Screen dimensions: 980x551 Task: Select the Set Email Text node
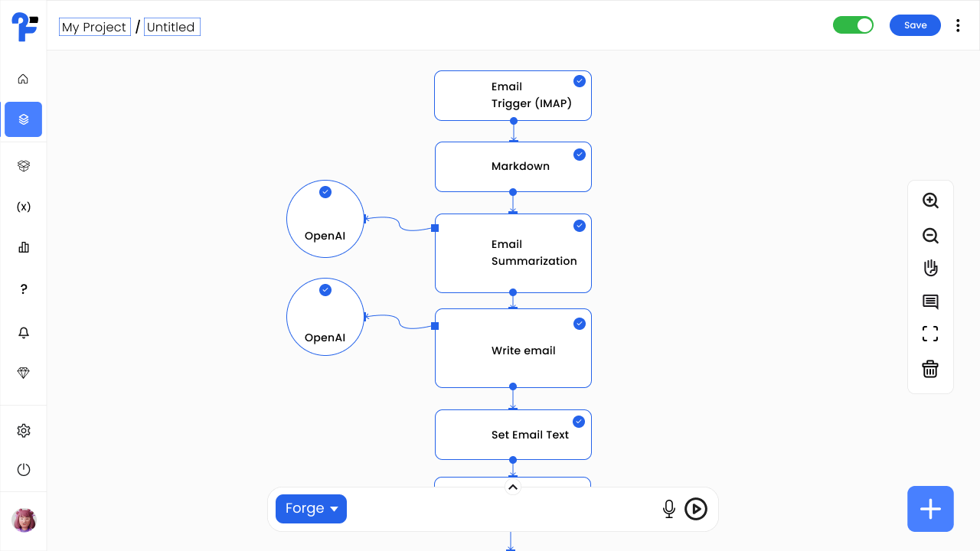[x=513, y=435]
